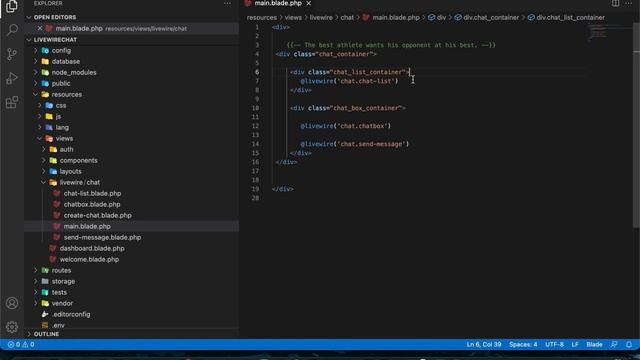Click div.chat_container in the breadcrumb
This screenshot has width=640, height=360.
[491, 18]
